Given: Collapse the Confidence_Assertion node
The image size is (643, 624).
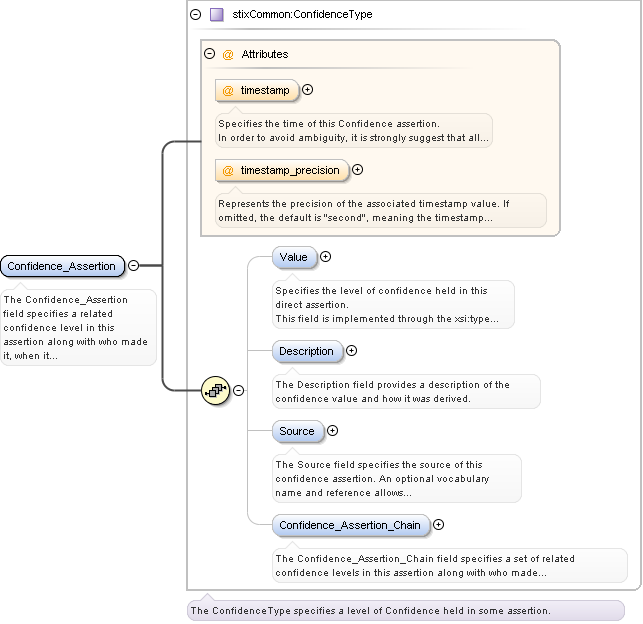Looking at the screenshot, I should tap(133, 266).
